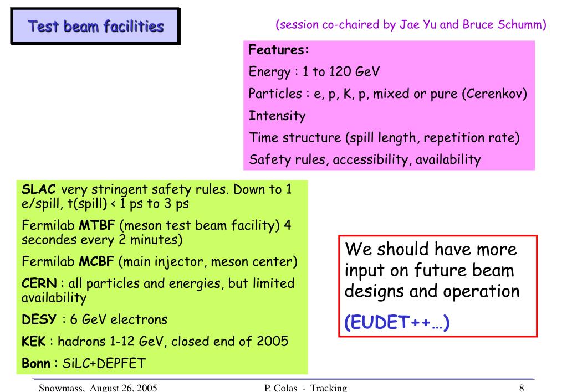Click 'designs and operation' line
The width and height of the screenshot is (567, 392).
(432, 291)
